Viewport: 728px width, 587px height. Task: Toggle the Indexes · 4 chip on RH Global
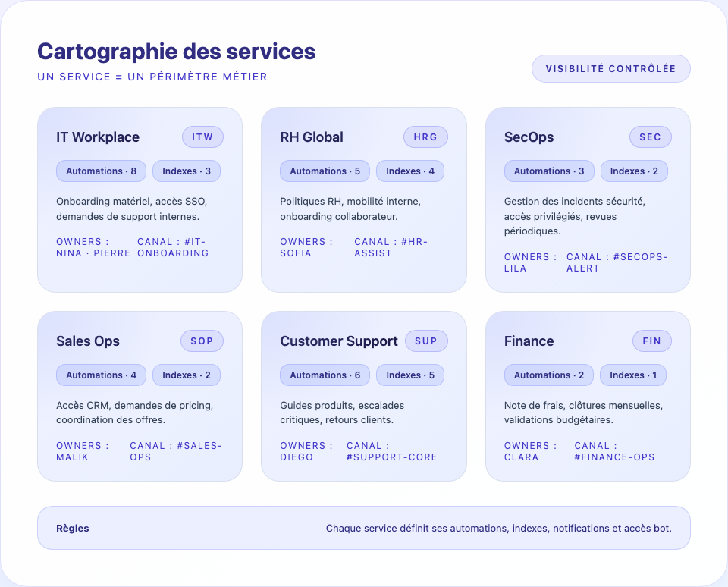click(409, 171)
